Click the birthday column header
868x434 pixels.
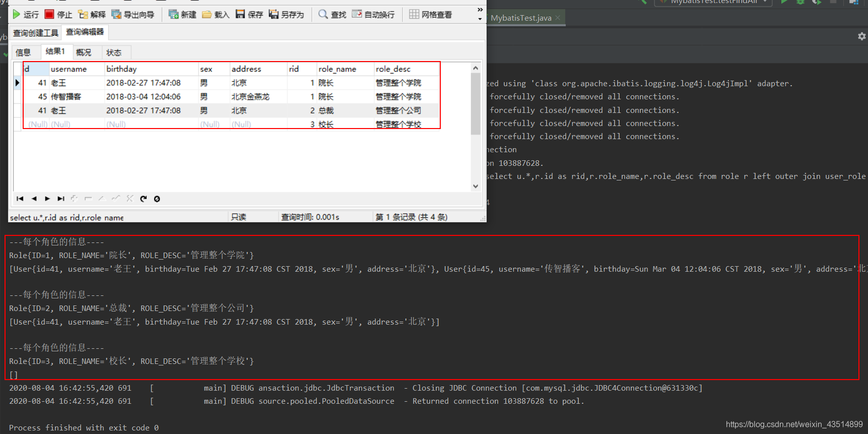(x=152, y=69)
